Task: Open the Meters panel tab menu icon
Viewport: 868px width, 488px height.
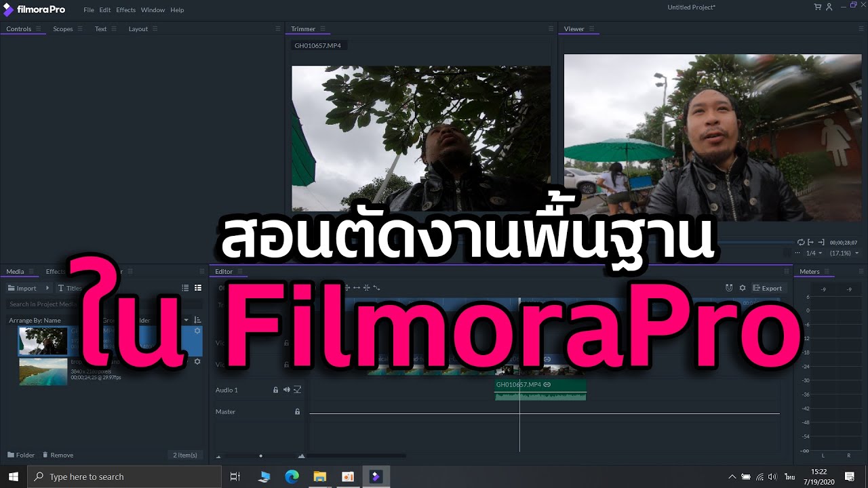Action: click(x=827, y=272)
